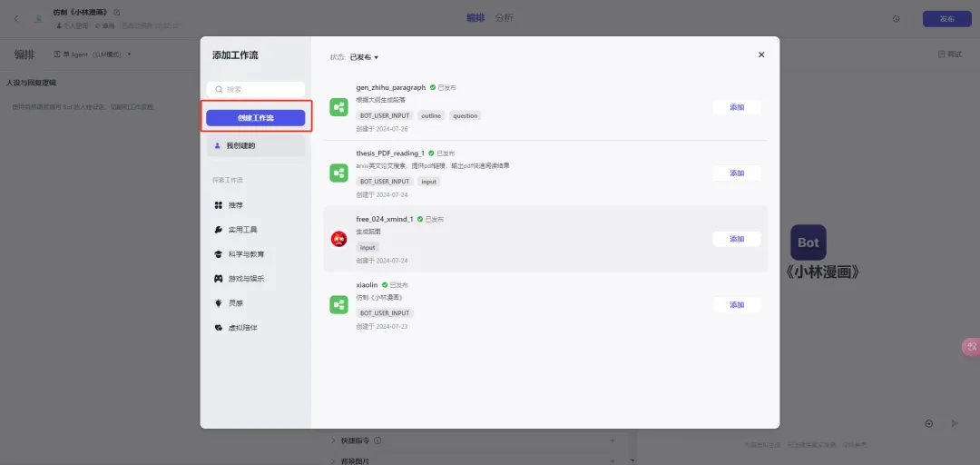The image size is (980, 465).
Task: Close the 添加工作流 dialog
Action: click(x=761, y=54)
